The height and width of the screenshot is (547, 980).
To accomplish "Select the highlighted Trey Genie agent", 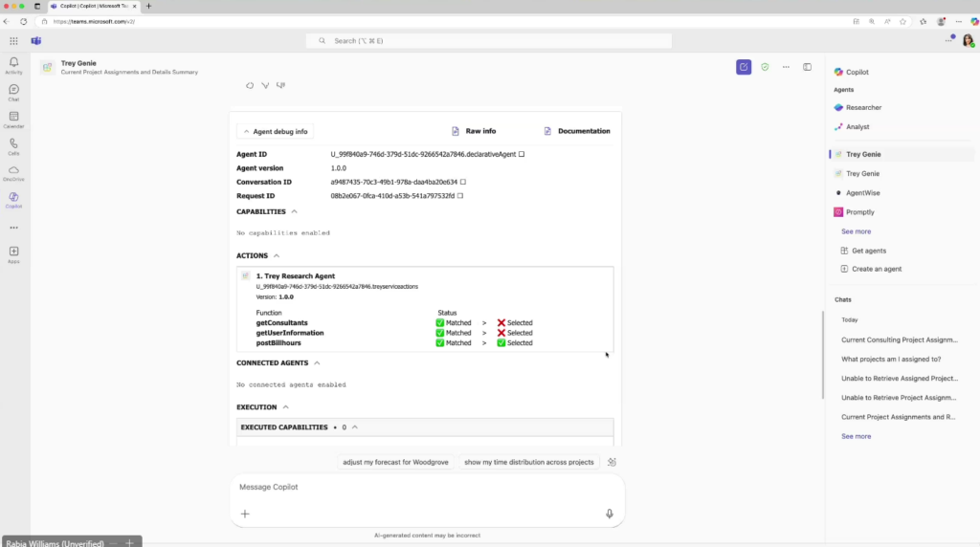I will coord(902,154).
